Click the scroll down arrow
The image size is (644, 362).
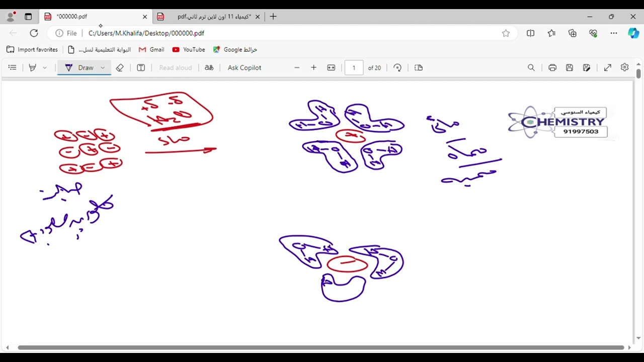(638, 338)
